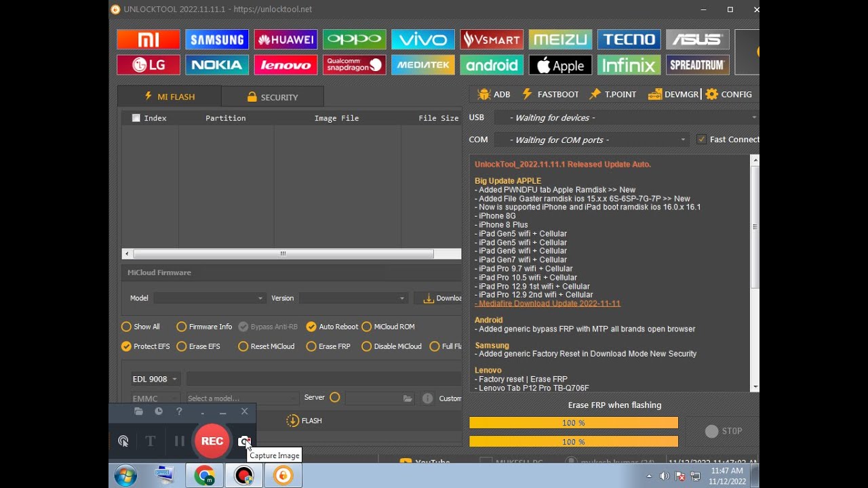This screenshot has width=868, height=488.
Task: Open recorder output folder icon
Action: [x=138, y=411]
